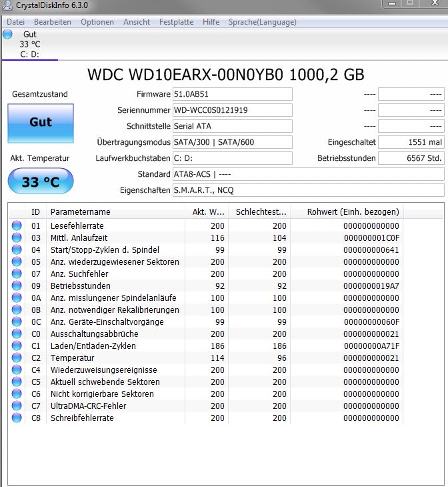Select the drive C: D: status tab
Image resolution: width=448 pixels, height=487 pixels.
pyautogui.click(x=30, y=44)
